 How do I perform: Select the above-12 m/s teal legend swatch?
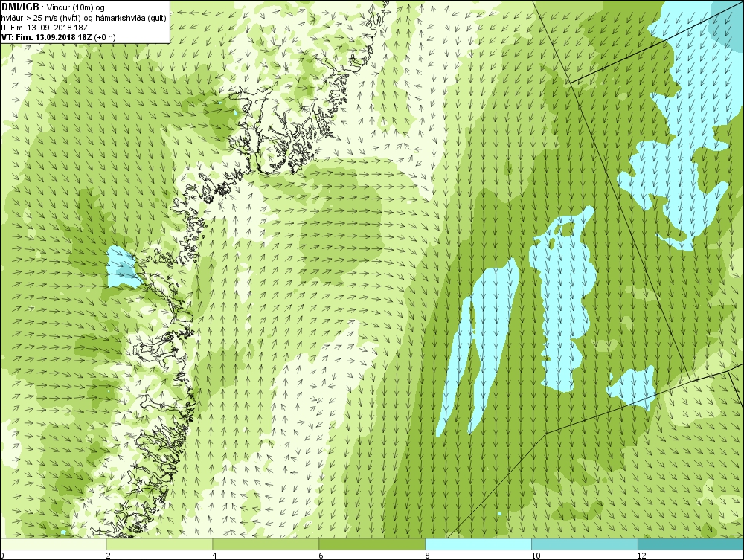(691, 544)
